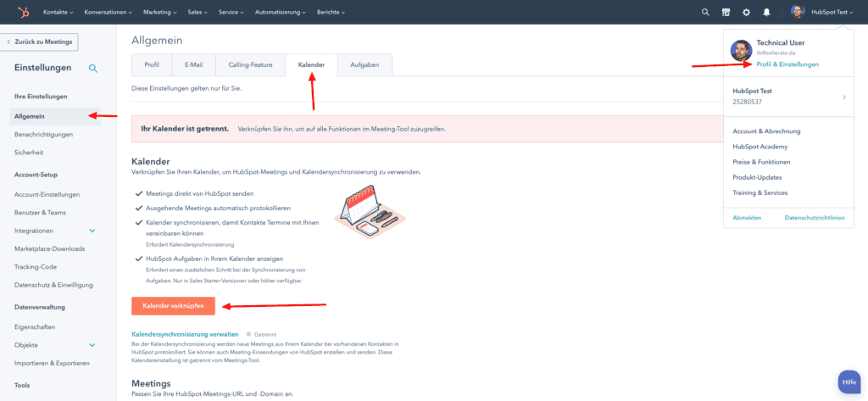Open Preise & Funktionen
The width and height of the screenshot is (868, 401).
[x=761, y=162]
